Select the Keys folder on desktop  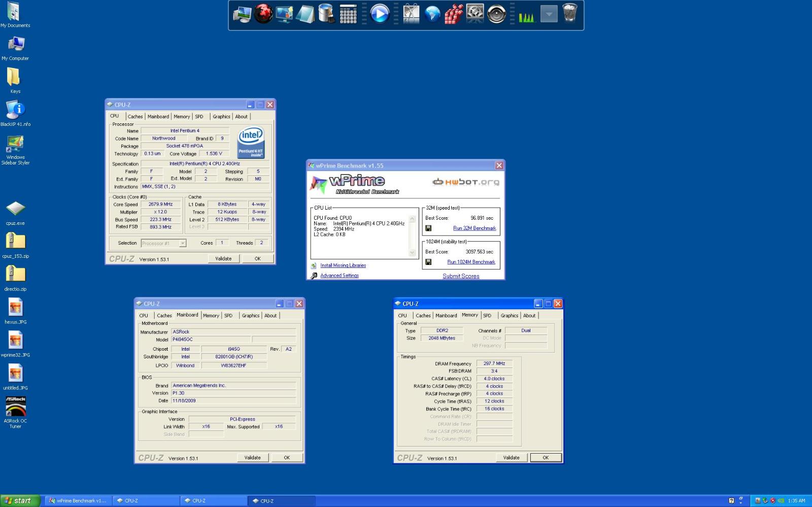15,81
